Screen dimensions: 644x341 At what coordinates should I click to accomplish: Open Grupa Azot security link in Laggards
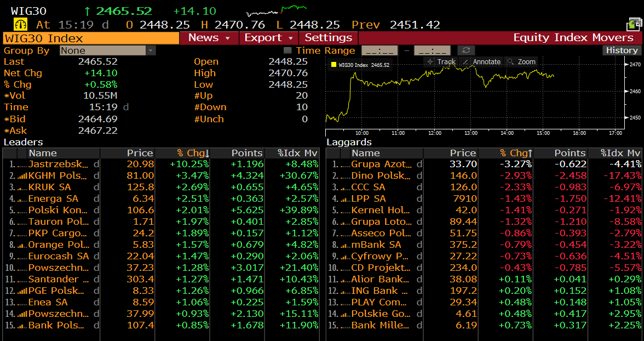(x=382, y=164)
